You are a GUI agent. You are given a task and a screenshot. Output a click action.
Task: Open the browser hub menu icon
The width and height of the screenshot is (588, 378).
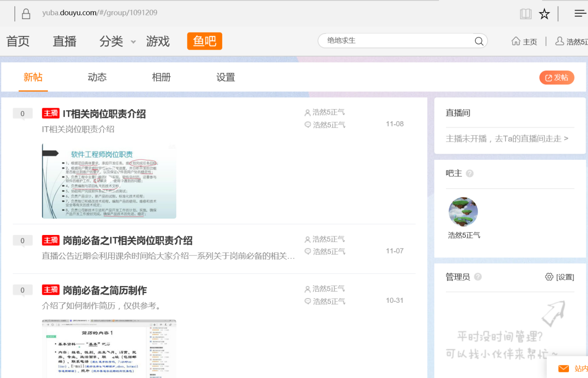coord(580,13)
